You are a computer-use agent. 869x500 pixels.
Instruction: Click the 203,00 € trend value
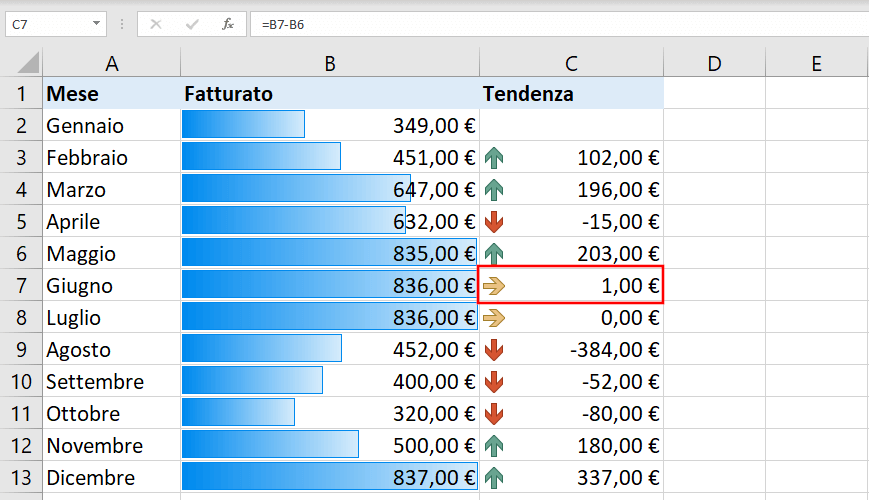618,254
